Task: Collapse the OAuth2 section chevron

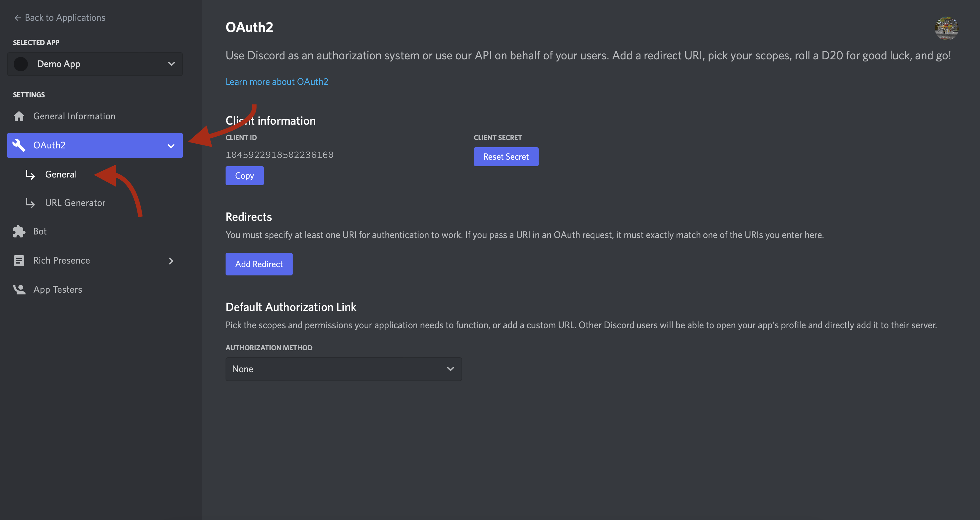Action: [x=171, y=146]
